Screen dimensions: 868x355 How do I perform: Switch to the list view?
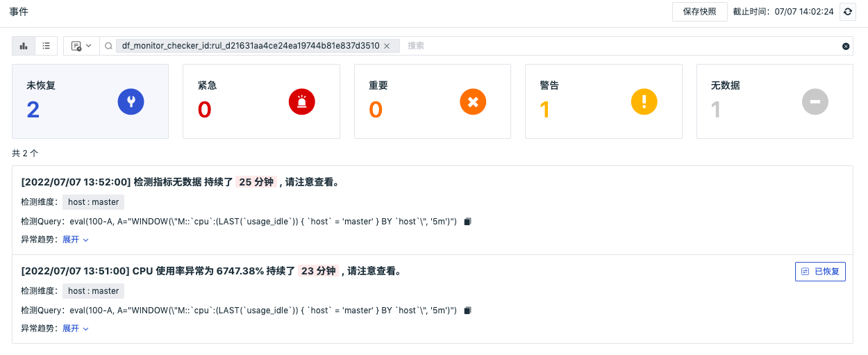pyautogui.click(x=46, y=46)
